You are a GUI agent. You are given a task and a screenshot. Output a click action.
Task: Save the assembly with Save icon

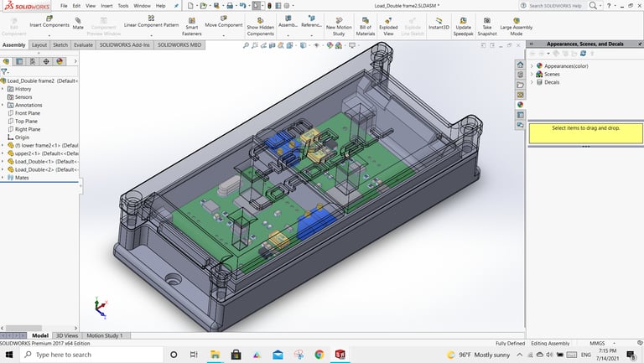[x=216, y=6]
